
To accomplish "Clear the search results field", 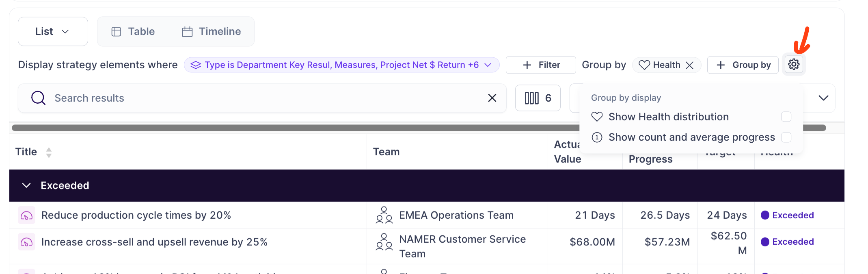I will click(492, 98).
